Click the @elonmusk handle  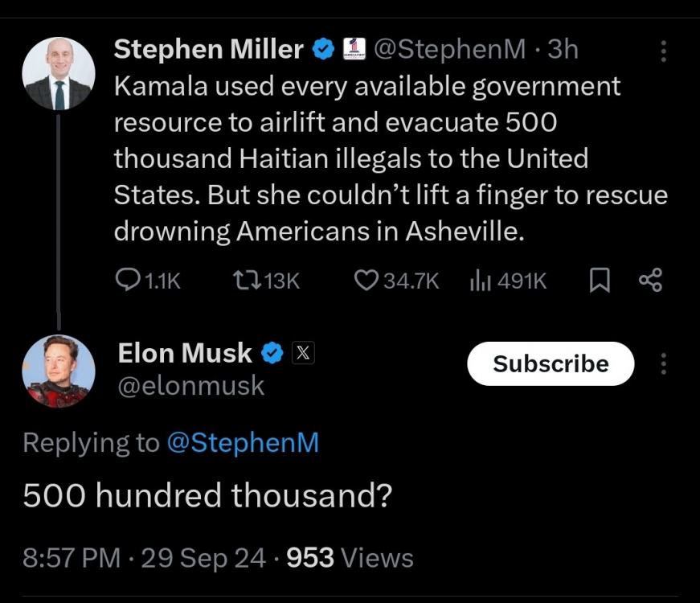(x=191, y=386)
